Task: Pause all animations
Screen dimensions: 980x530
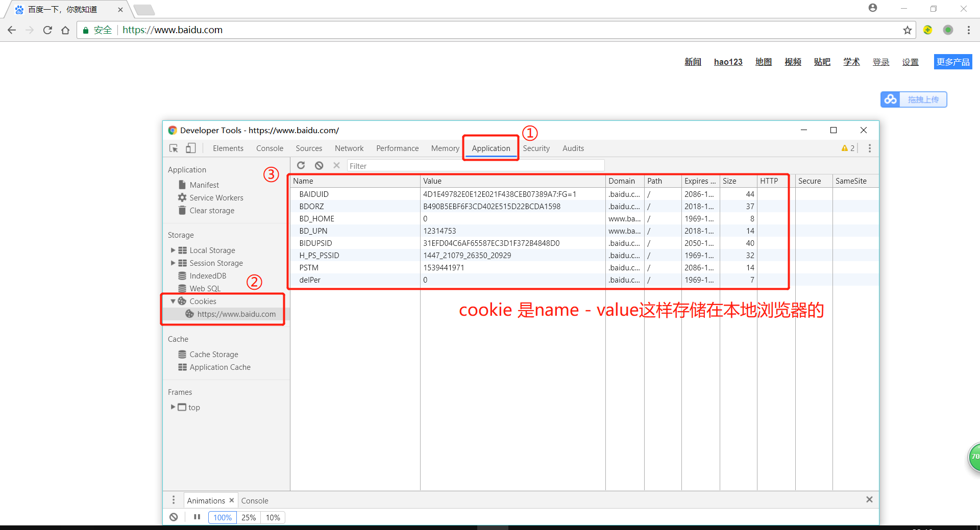Action: (197, 517)
